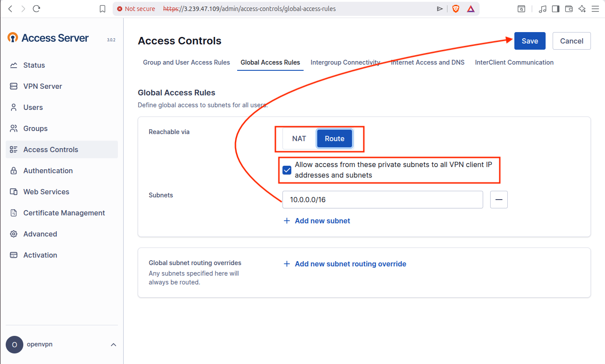Click the Status chart icon in sidebar

pos(14,65)
